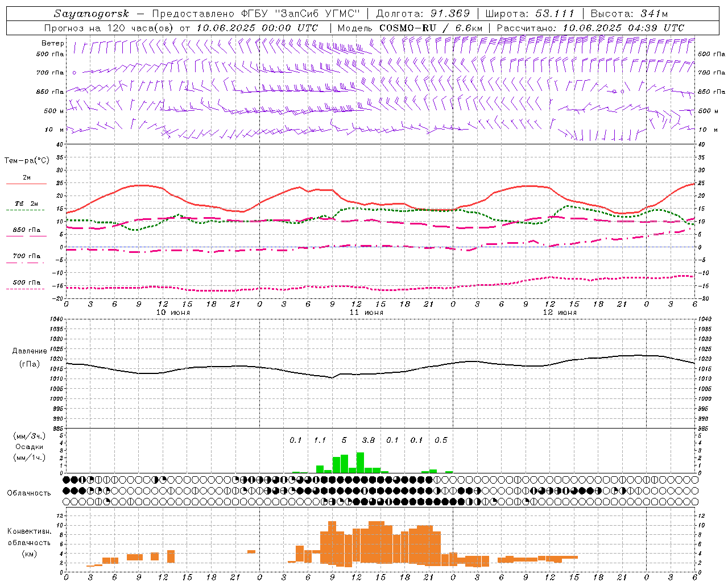Click the 'Облачность' cloud cover label
The image size is (728, 582).
point(29,493)
